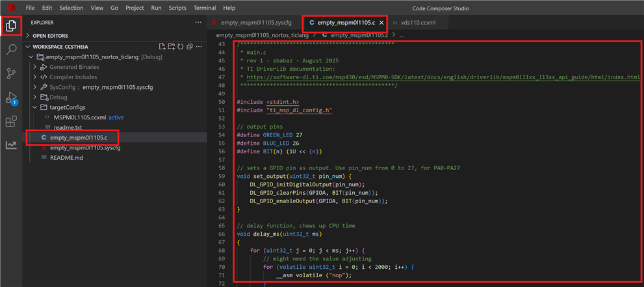Click the 'active' label beside MSPM0L1105.ccxml
The height and width of the screenshot is (287, 644).
(116, 118)
